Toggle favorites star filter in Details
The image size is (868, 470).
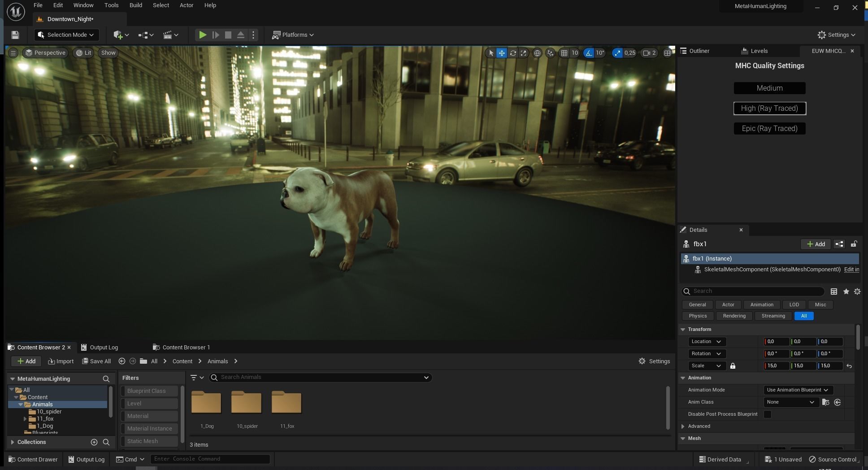[846, 292]
